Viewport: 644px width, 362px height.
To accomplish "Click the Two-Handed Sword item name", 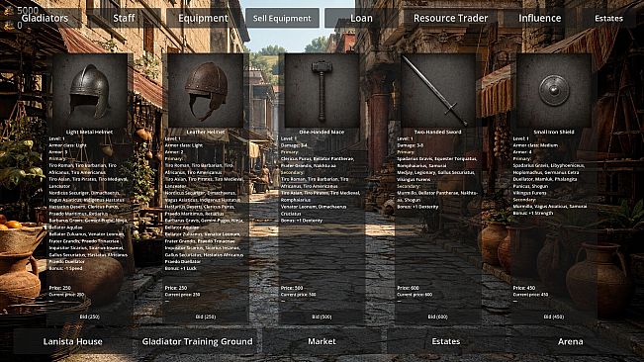I will tap(438, 132).
